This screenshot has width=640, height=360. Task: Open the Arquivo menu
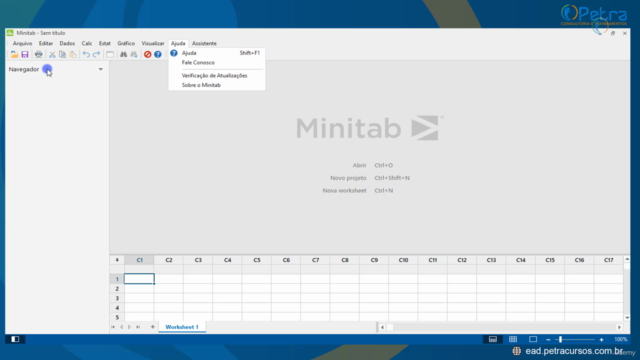pyautogui.click(x=22, y=43)
